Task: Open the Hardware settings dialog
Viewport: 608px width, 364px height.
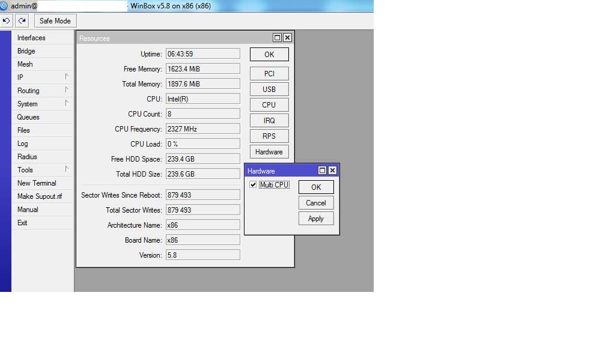Action: click(269, 151)
